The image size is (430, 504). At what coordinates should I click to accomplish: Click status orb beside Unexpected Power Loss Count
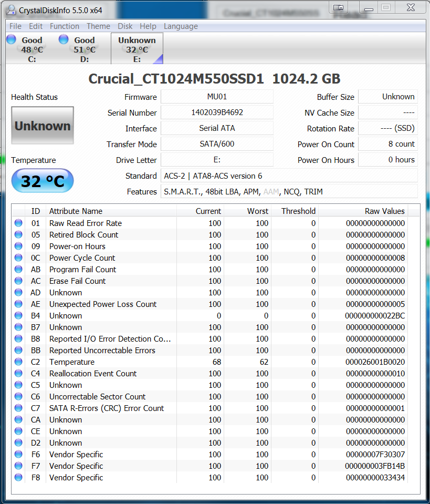coord(18,304)
